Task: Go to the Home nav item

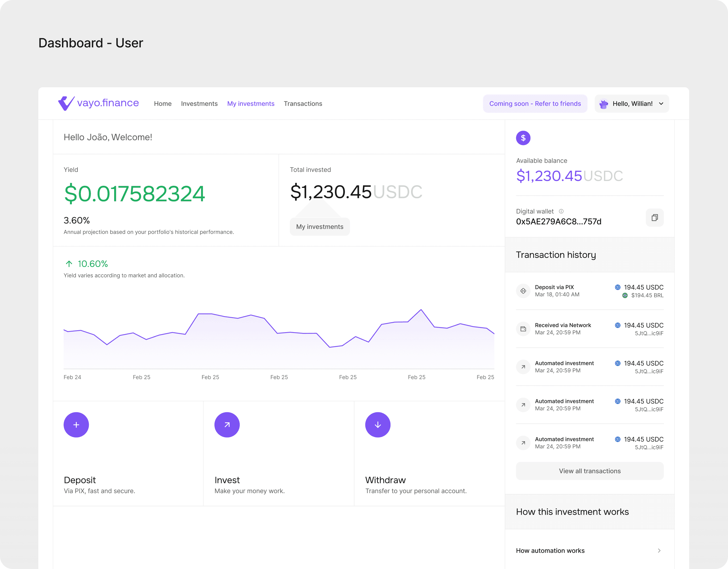Action: [x=163, y=104]
